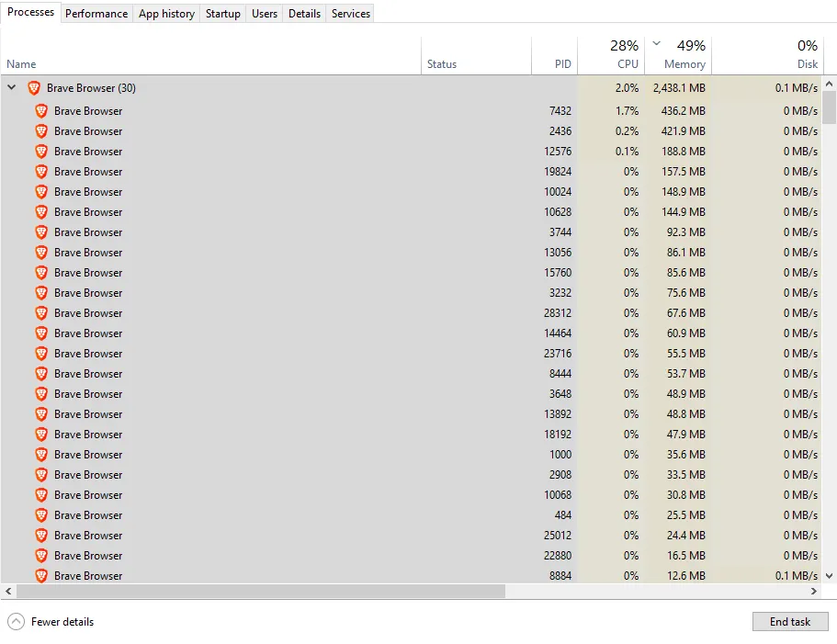This screenshot has height=644, width=837.
Task: Click the 16.5 MB memory cell
Action: click(686, 556)
